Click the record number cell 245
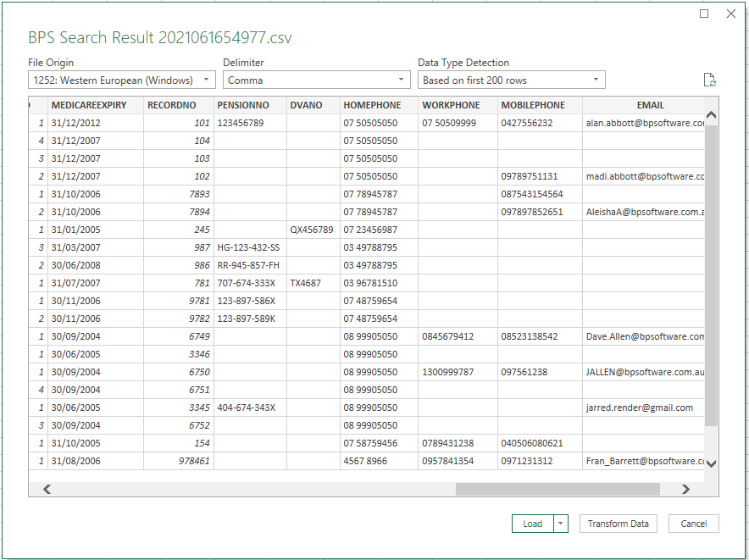 (179, 230)
